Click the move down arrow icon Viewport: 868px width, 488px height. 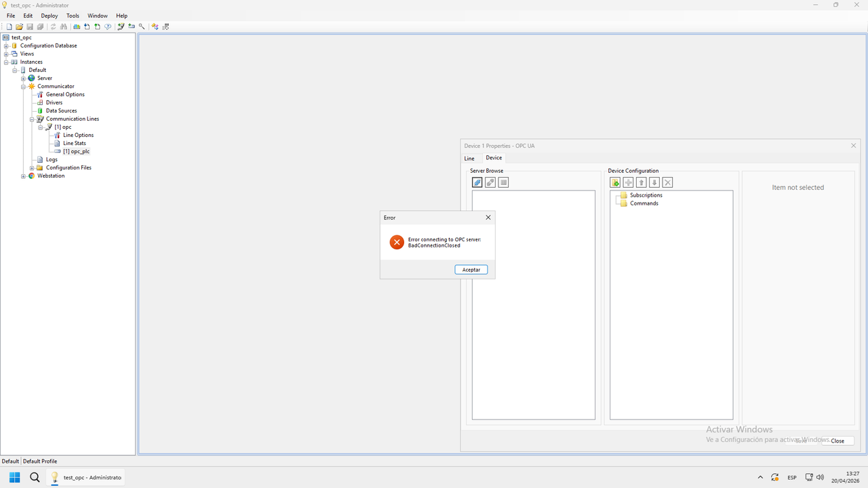(x=654, y=182)
